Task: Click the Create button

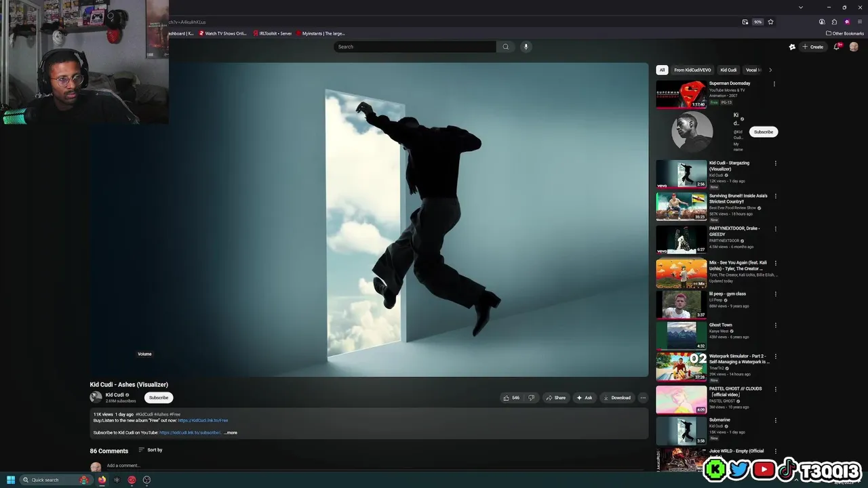Action: 813,47
